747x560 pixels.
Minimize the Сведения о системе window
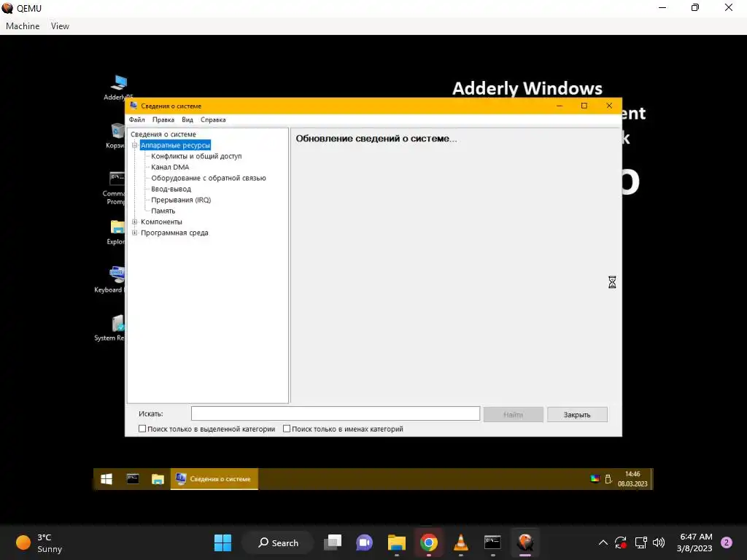click(560, 106)
